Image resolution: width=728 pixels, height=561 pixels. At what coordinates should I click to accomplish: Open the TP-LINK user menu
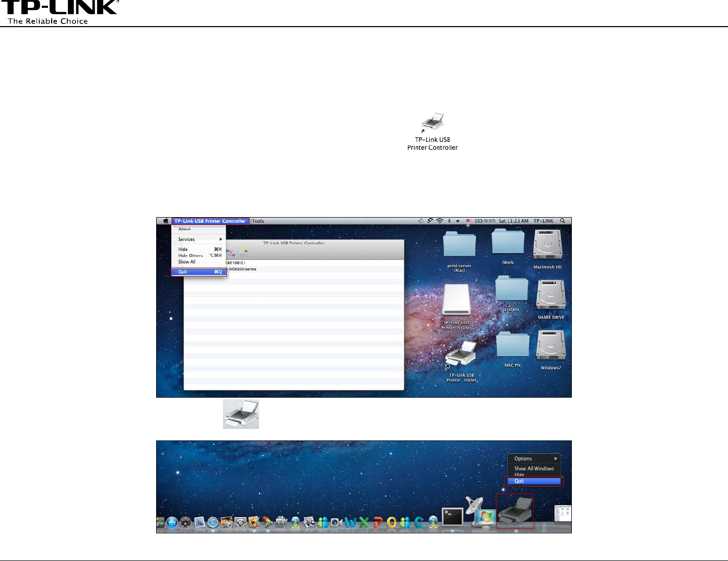[543, 221]
